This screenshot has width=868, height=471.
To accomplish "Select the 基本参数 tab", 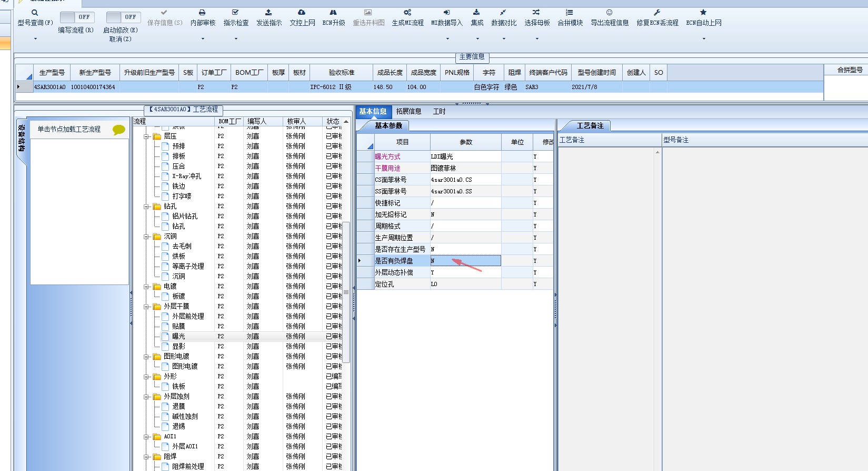I will point(388,125).
